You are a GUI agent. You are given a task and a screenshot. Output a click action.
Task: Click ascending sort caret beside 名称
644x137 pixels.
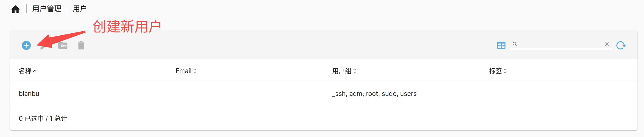(35, 71)
